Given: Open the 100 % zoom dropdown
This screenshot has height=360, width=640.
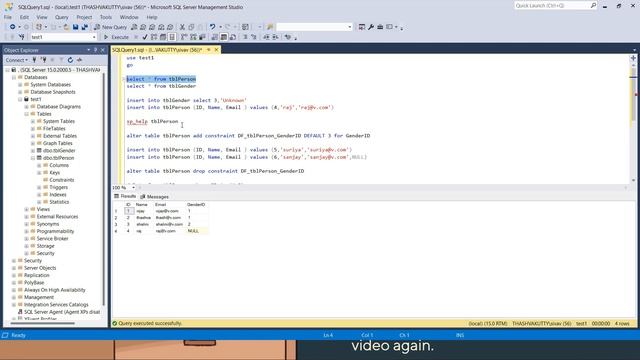Looking at the screenshot, I should [x=133, y=188].
